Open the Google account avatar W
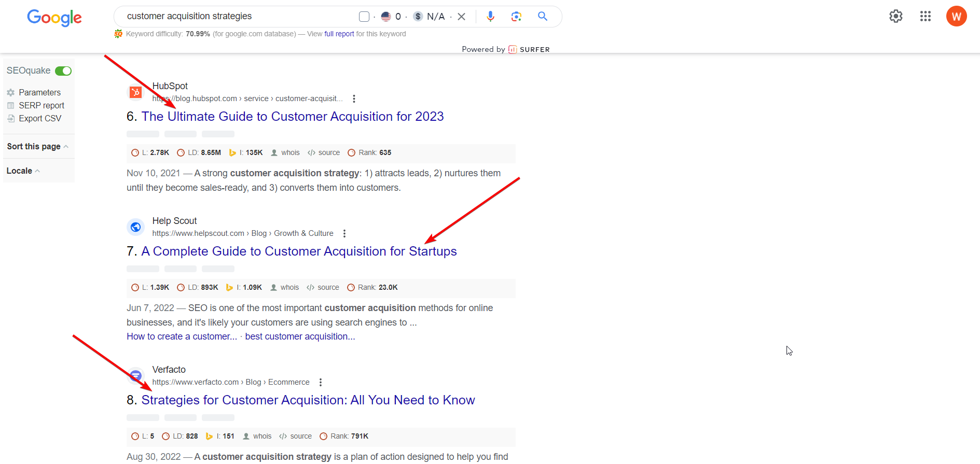Screen dimensions: 980x464 coord(957,16)
